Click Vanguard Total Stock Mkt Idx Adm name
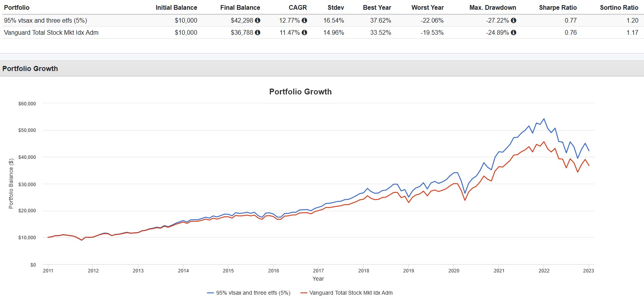This screenshot has width=644, height=297. coord(51,32)
